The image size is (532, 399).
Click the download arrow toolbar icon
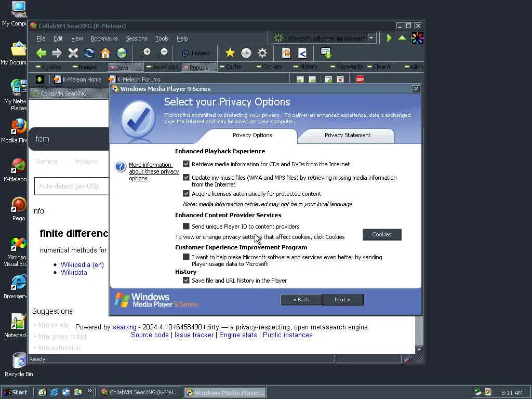pos(326,53)
